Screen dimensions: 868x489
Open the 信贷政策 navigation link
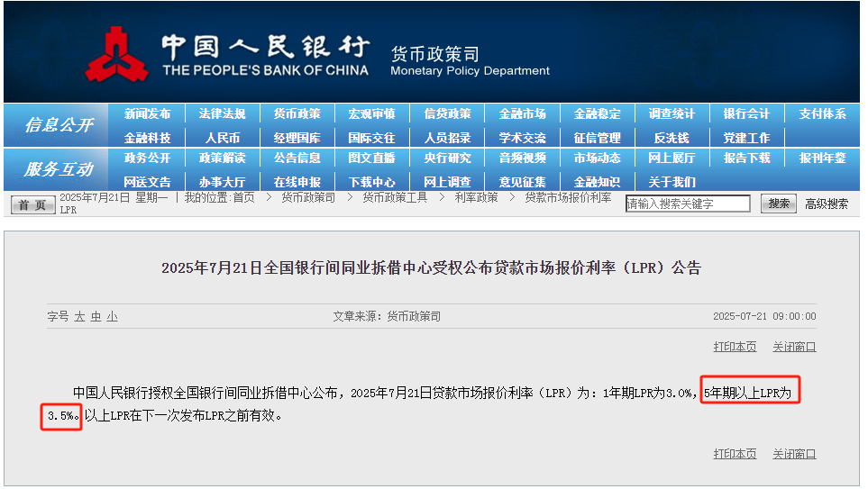click(447, 114)
